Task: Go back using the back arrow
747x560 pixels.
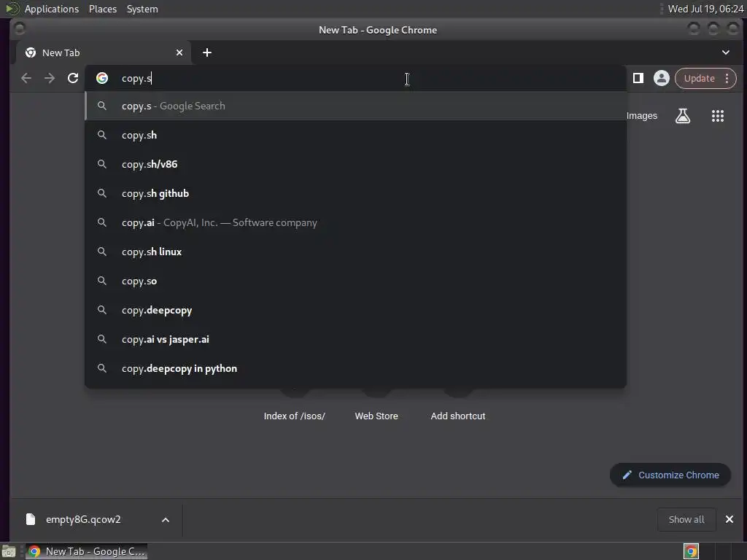Action: coord(26,78)
